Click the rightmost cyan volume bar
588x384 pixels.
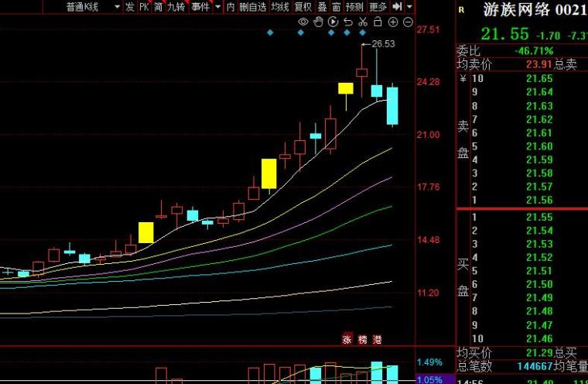point(392,375)
